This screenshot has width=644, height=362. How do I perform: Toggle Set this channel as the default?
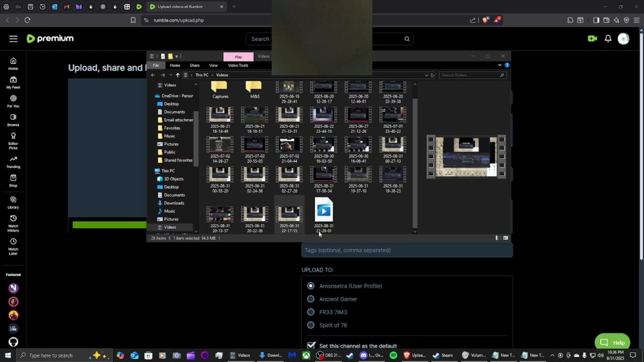(311, 346)
